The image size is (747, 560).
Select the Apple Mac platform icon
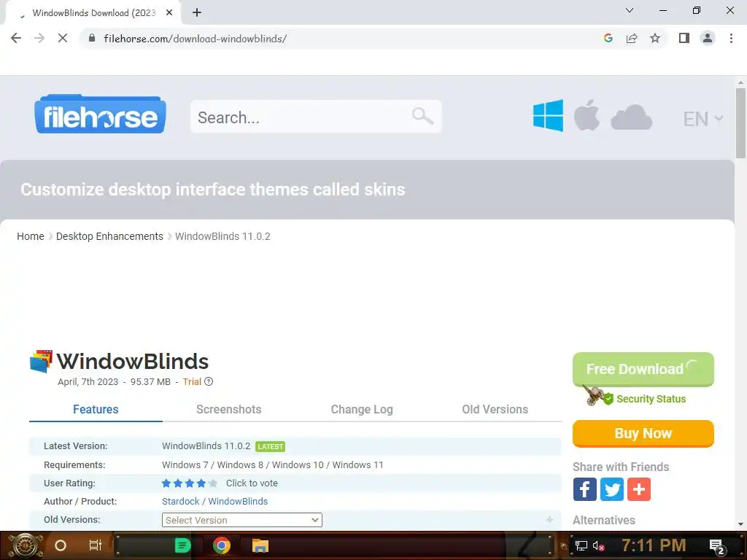(587, 115)
